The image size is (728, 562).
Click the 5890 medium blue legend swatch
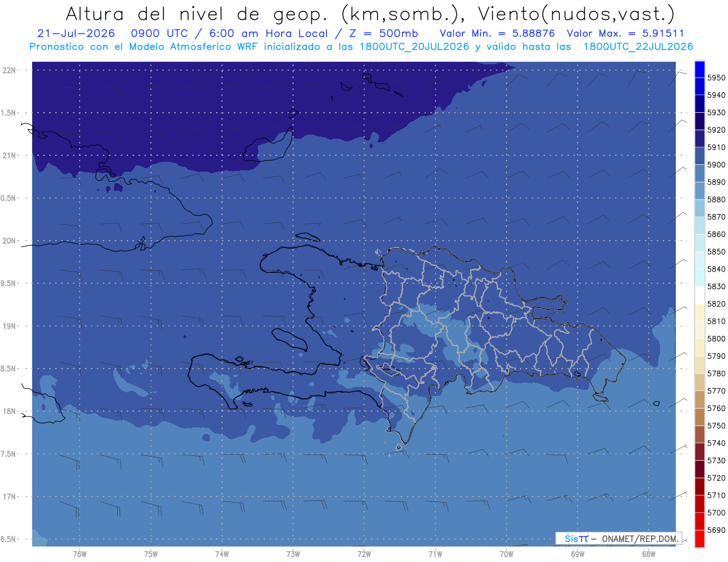pos(699,173)
